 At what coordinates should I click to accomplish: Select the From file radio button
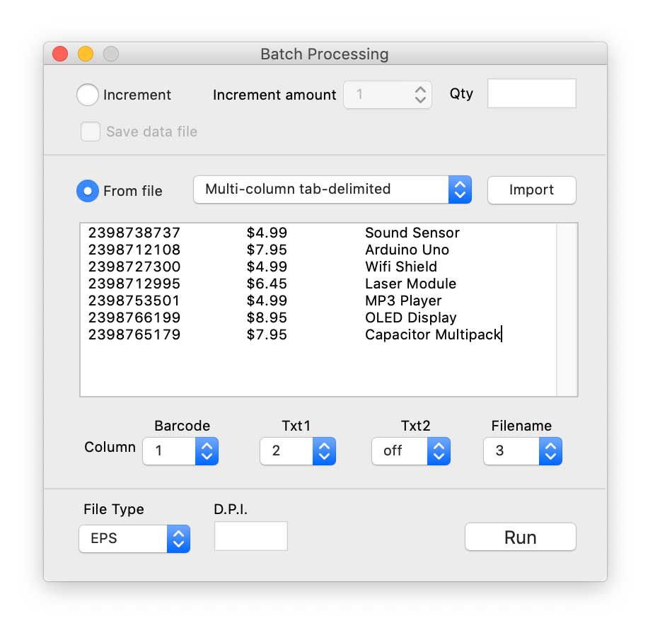88,190
